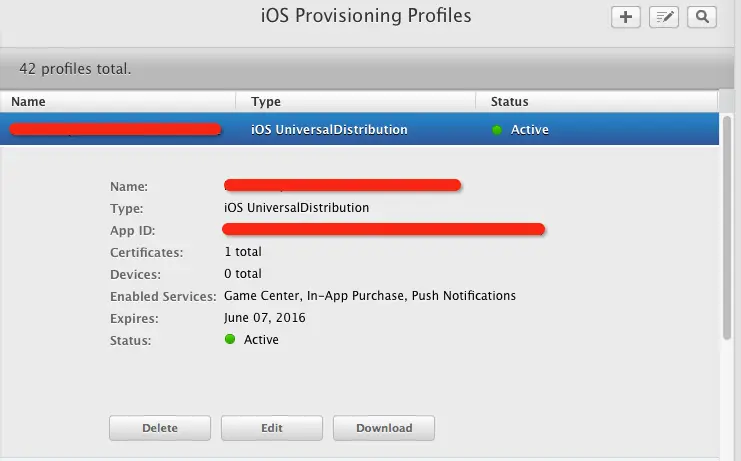
Task: Click the Active status in details
Action: click(x=261, y=340)
